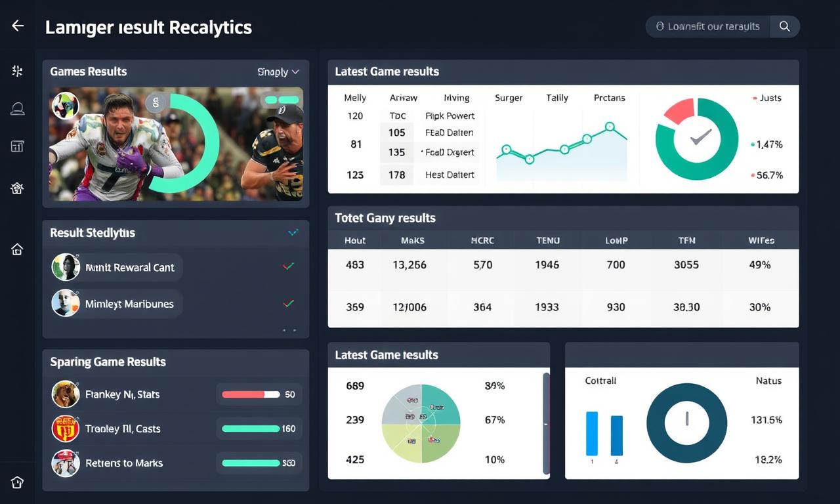840x504 pixels.
Task: Click the top sparkle sidebar icon
Action: coord(18,71)
